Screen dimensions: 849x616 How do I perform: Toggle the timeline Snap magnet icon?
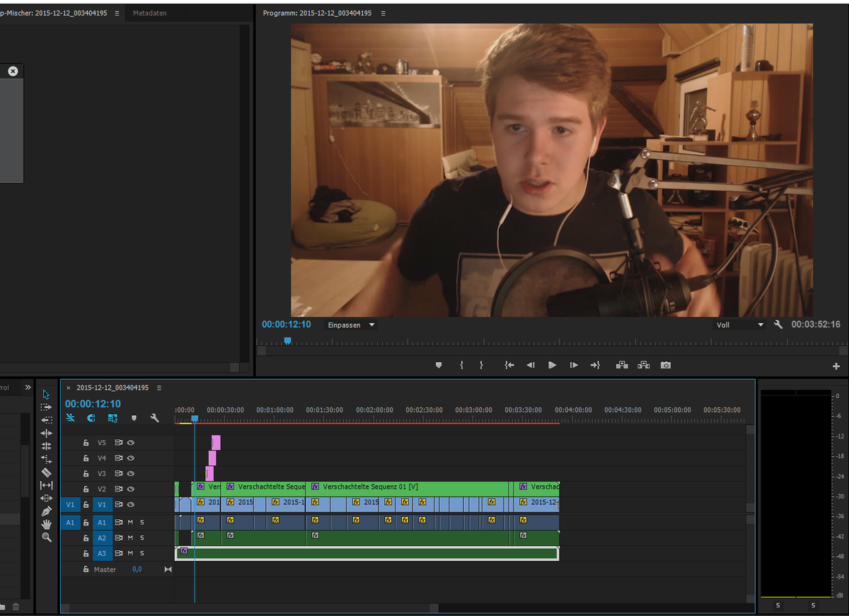tap(91, 418)
